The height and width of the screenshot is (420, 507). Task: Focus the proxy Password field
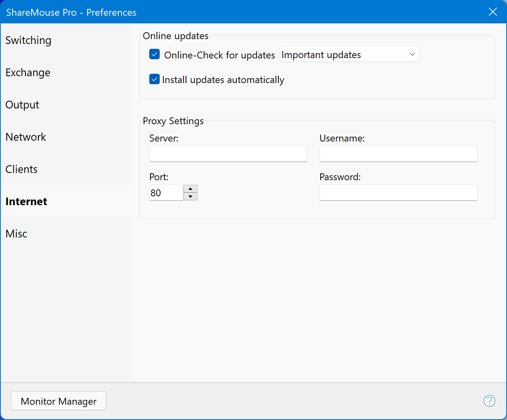coord(399,193)
